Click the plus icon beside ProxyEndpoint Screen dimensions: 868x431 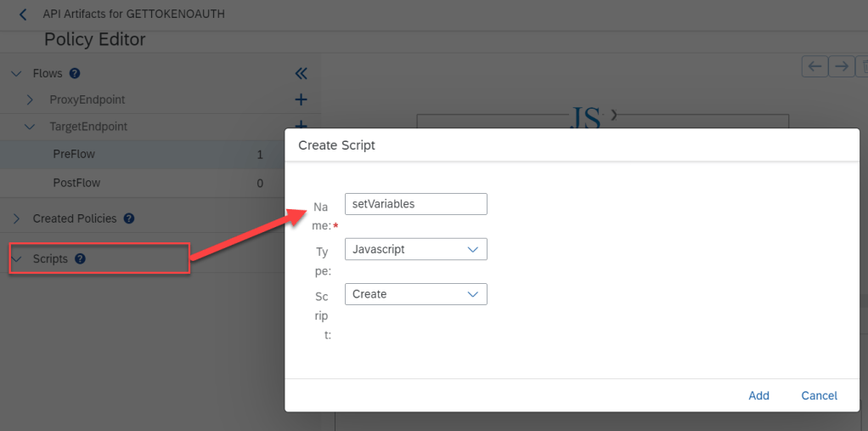tap(301, 99)
